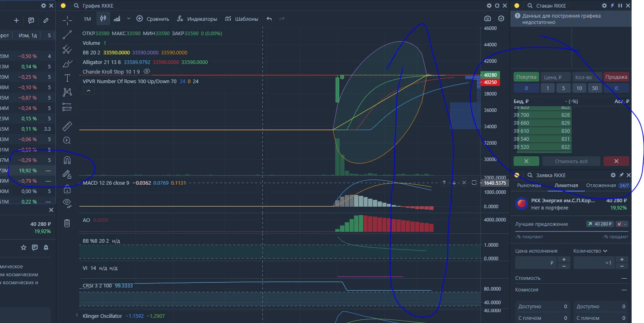
Task: Move MACD pane down
Action: coord(454,183)
